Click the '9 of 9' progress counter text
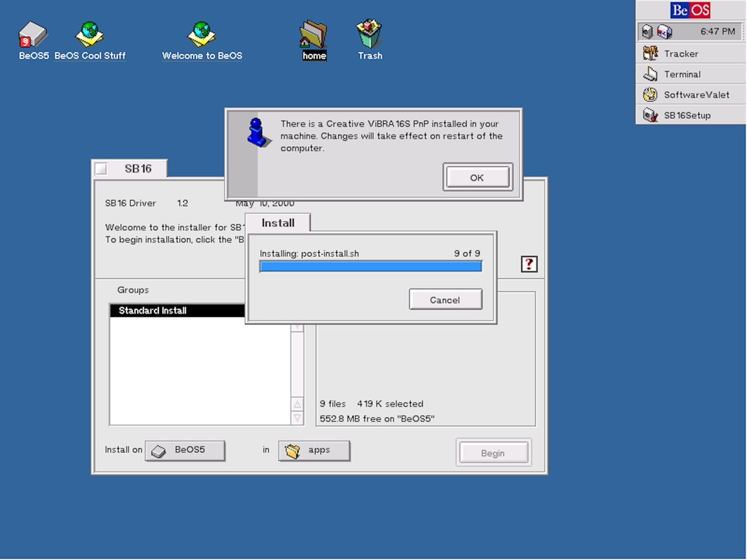 click(x=467, y=253)
